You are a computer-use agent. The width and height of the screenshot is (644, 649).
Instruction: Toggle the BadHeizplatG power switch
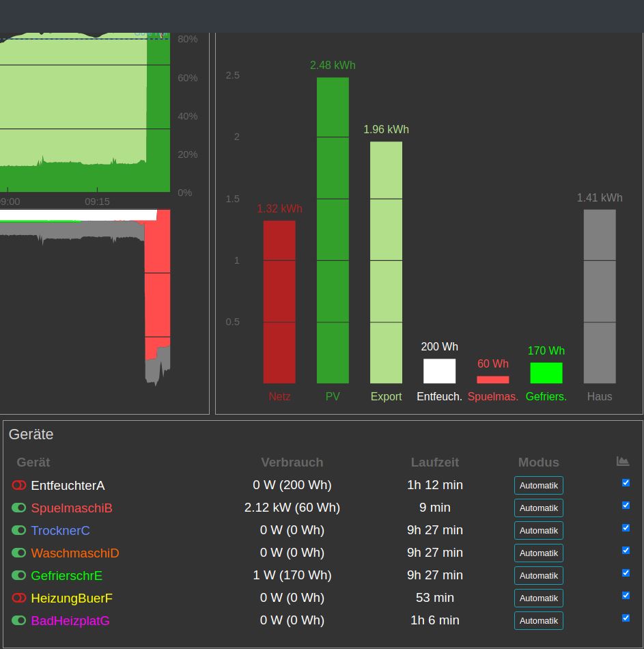coord(19,620)
